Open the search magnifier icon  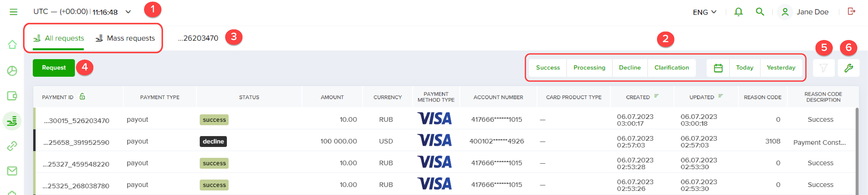(x=759, y=12)
